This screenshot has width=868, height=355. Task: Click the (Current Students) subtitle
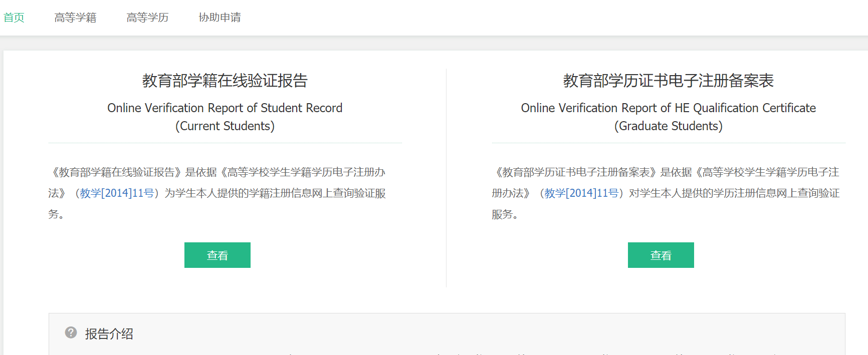click(225, 126)
